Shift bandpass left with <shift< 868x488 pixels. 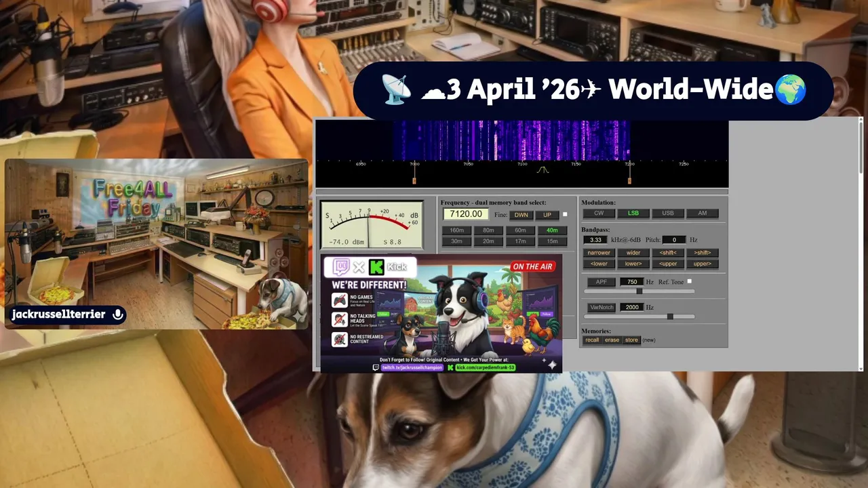pyautogui.click(x=668, y=253)
